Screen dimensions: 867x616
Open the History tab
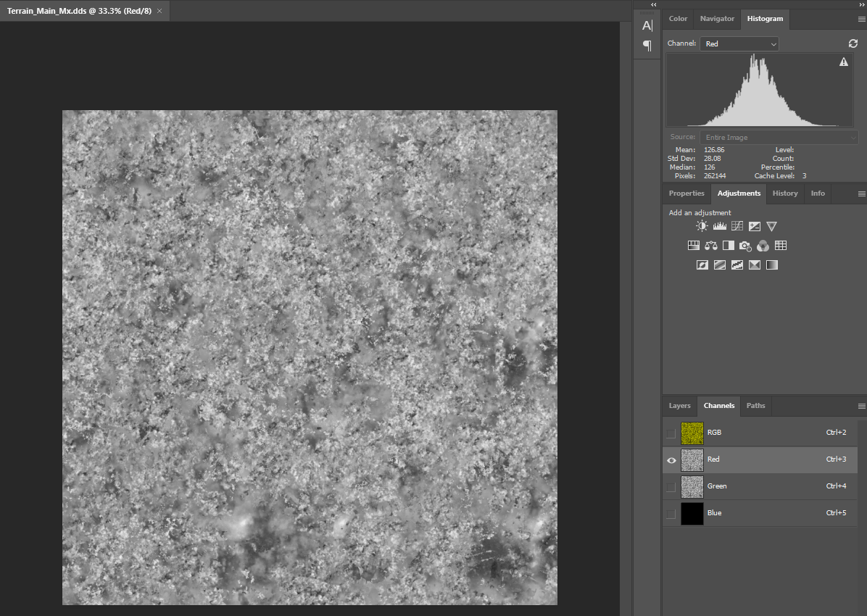[785, 193]
